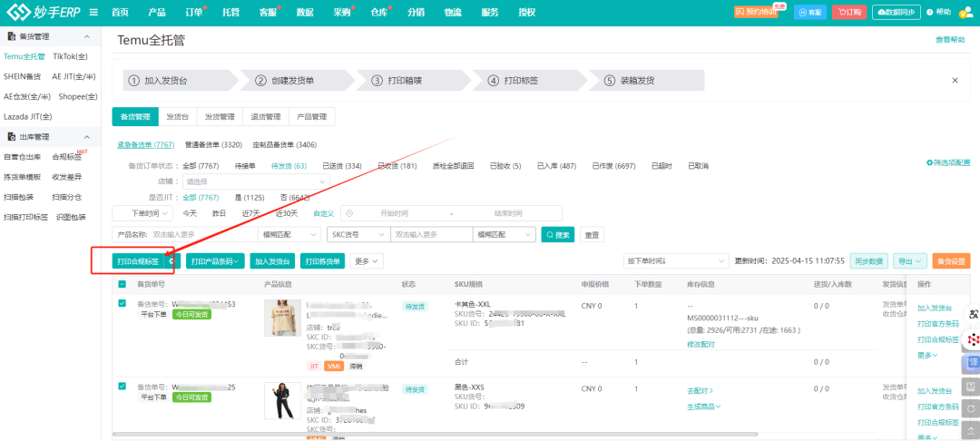Screen dimensions: 980x441
Task: Click the 结束时间 date field
Action: point(508,213)
